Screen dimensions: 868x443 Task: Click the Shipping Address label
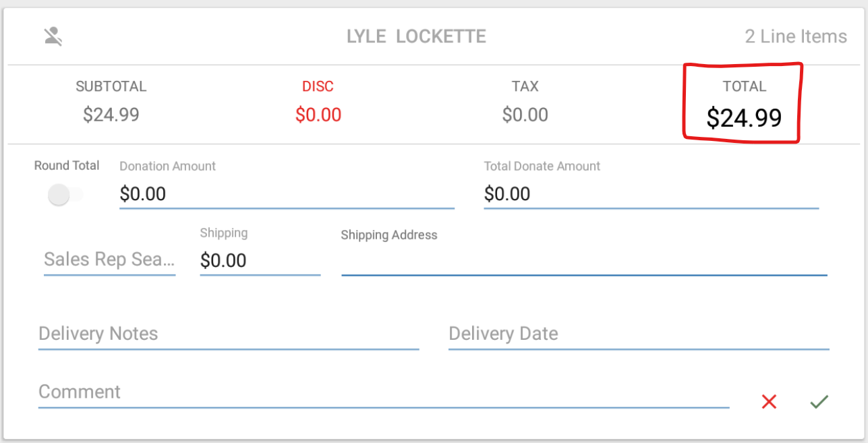pos(389,235)
